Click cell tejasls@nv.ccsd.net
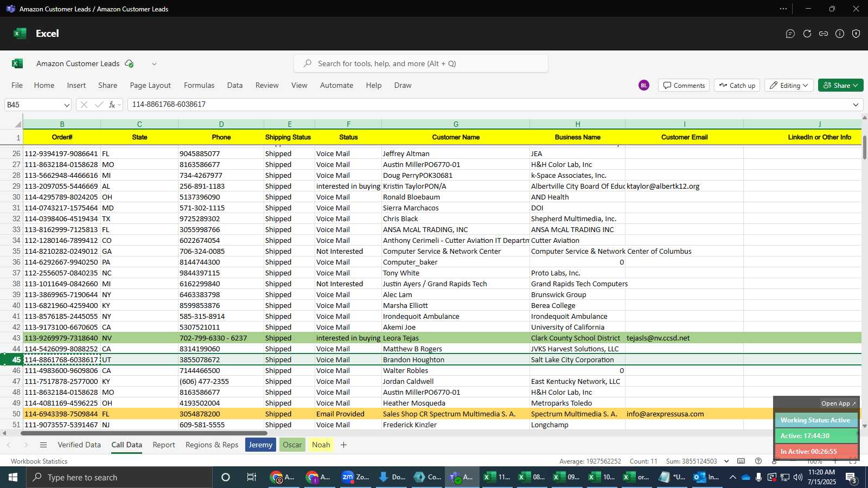Screen dimensions: 868x488 coord(684,338)
